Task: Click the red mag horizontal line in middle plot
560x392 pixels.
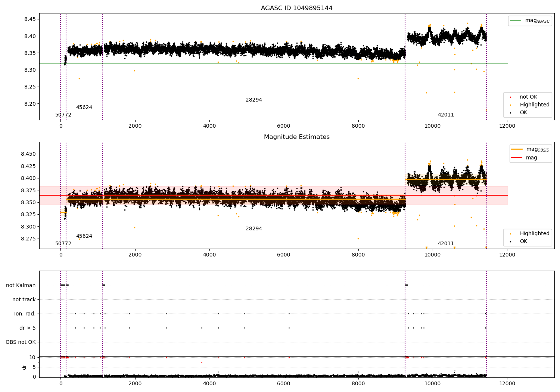Action: coord(274,195)
